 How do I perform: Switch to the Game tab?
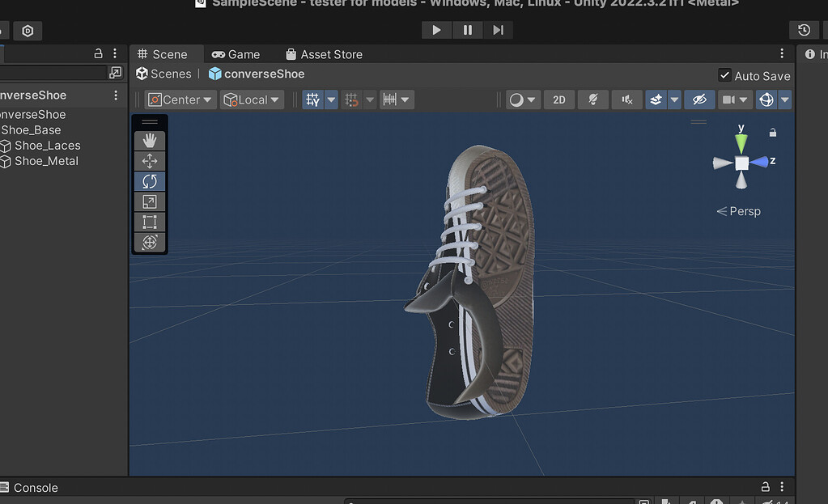pyautogui.click(x=237, y=54)
